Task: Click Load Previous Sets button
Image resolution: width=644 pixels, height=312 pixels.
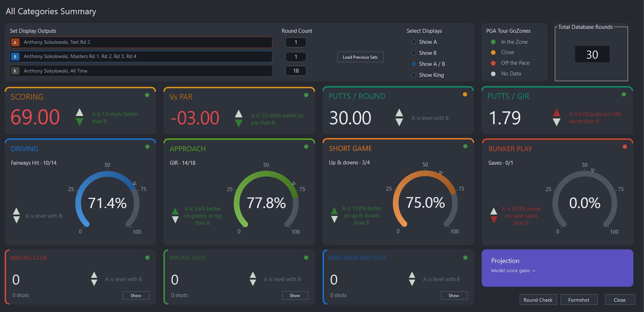Action: 360,57
